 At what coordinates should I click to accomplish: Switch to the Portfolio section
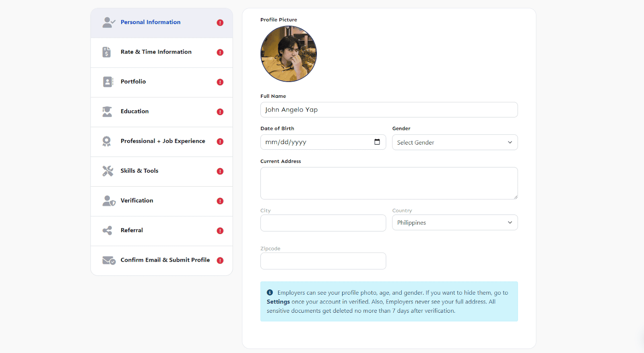tap(162, 83)
